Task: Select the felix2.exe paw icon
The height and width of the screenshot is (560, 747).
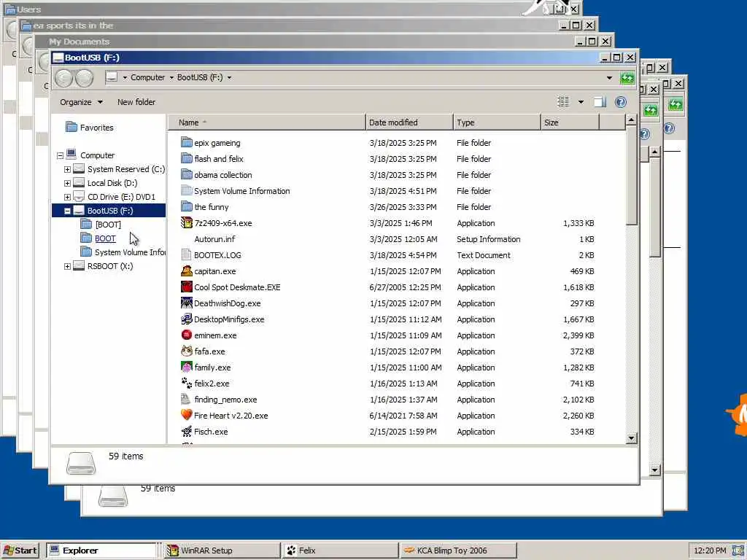Action: [x=186, y=383]
